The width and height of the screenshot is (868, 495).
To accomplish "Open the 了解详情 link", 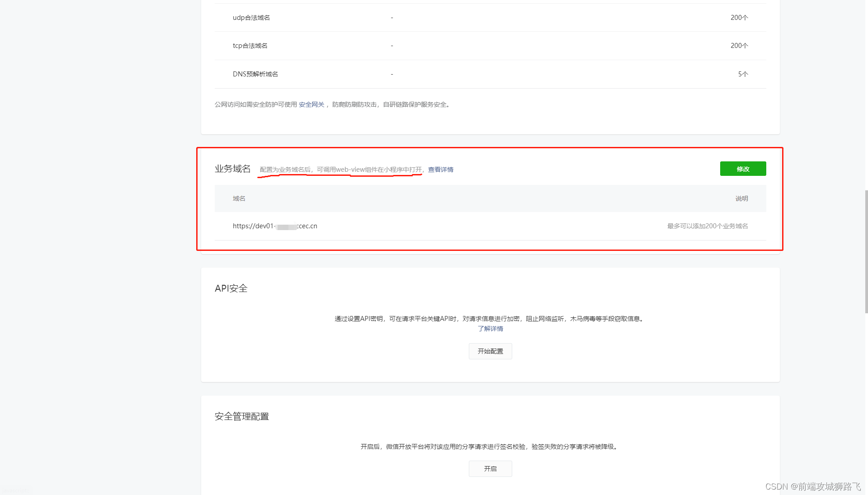I will tap(490, 329).
